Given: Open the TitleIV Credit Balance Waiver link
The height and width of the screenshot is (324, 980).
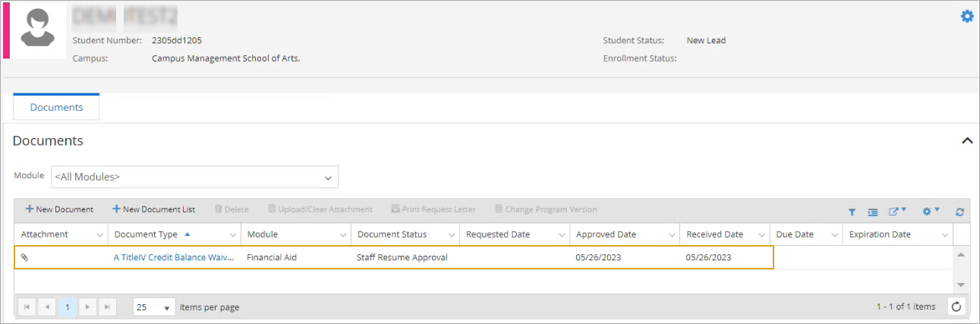Looking at the screenshot, I should pos(174,257).
